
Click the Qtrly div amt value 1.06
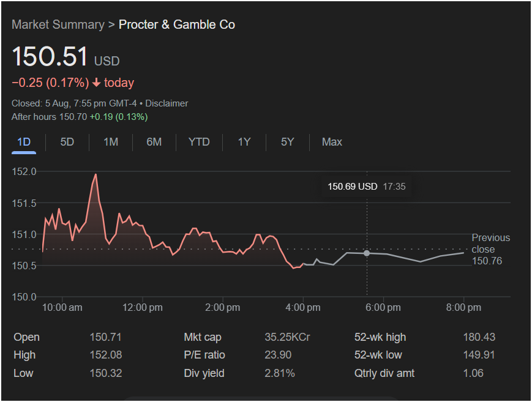coord(473,373)
